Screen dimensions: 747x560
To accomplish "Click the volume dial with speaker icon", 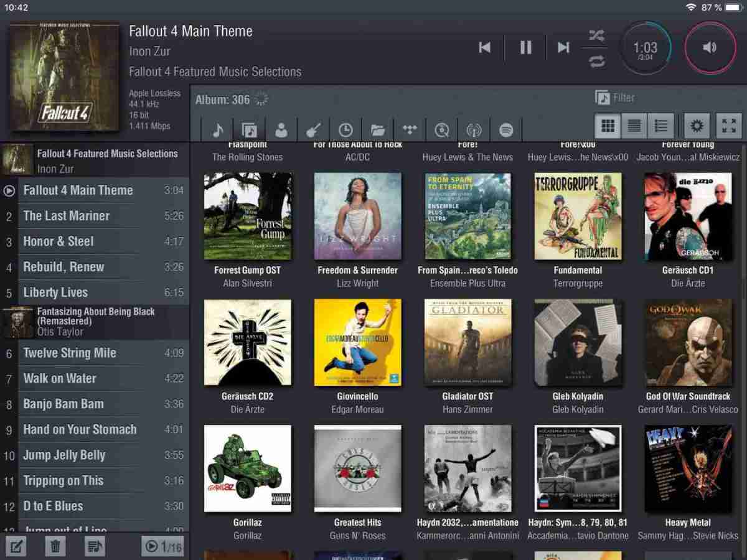I will pos(710,48).
